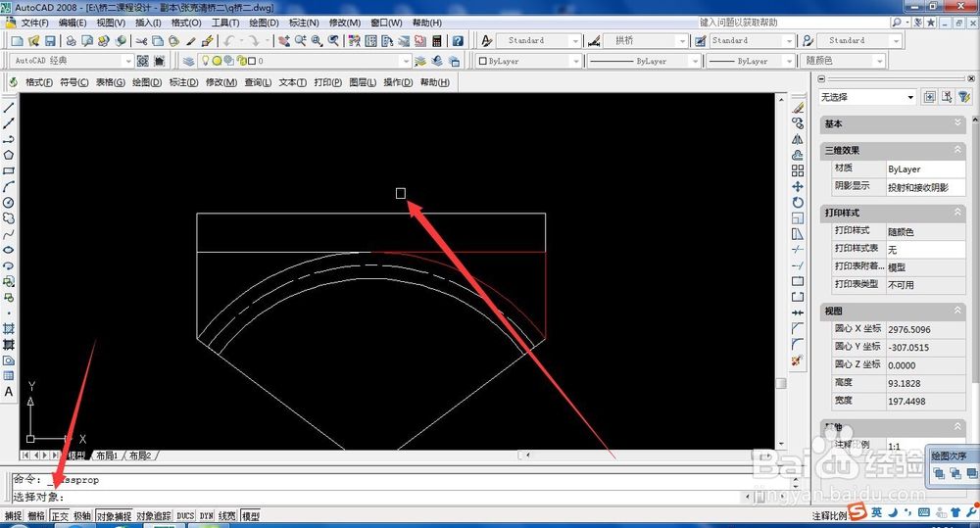980x528 pixels.
Task: Toggle the 捕捉 snap mode
Action: pos(13,515)
